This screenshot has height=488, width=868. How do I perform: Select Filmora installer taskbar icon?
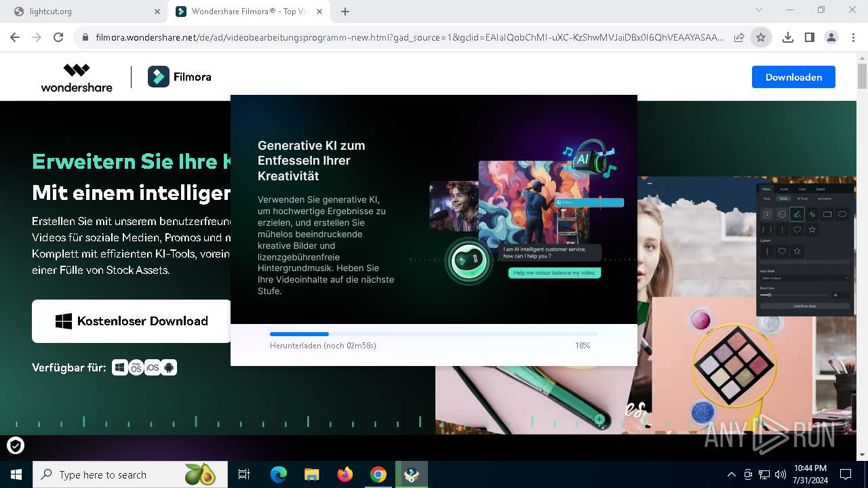click(411, 474)
